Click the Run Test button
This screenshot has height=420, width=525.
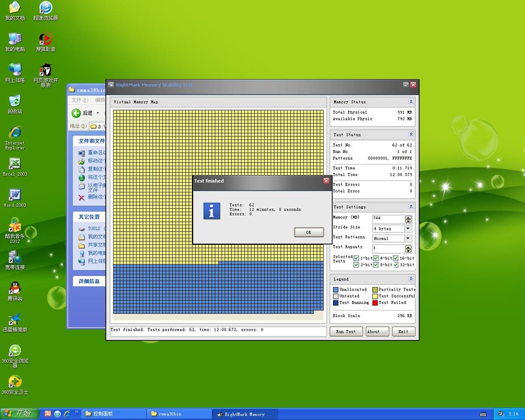point(346,331)
